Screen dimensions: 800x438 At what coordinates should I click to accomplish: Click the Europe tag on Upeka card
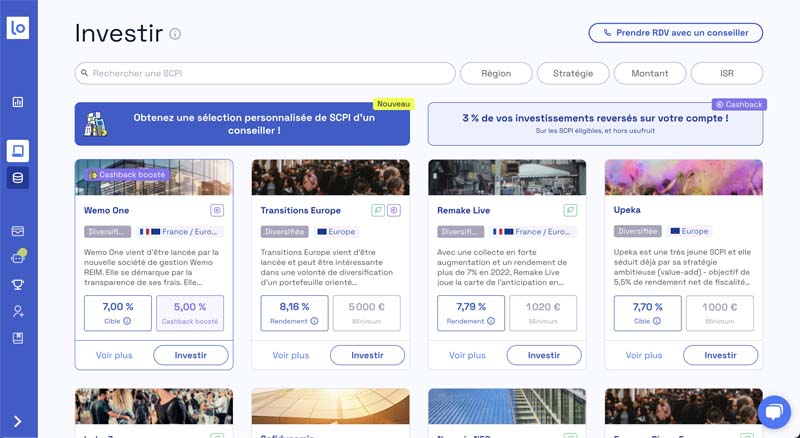click(x=689, y=231)
